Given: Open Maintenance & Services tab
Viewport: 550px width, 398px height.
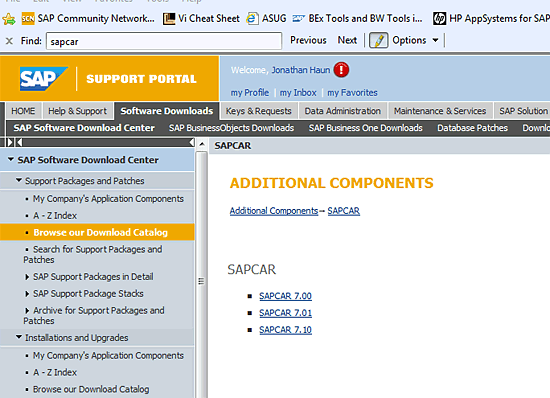Looking at the screenshot, I should [440, 111].
